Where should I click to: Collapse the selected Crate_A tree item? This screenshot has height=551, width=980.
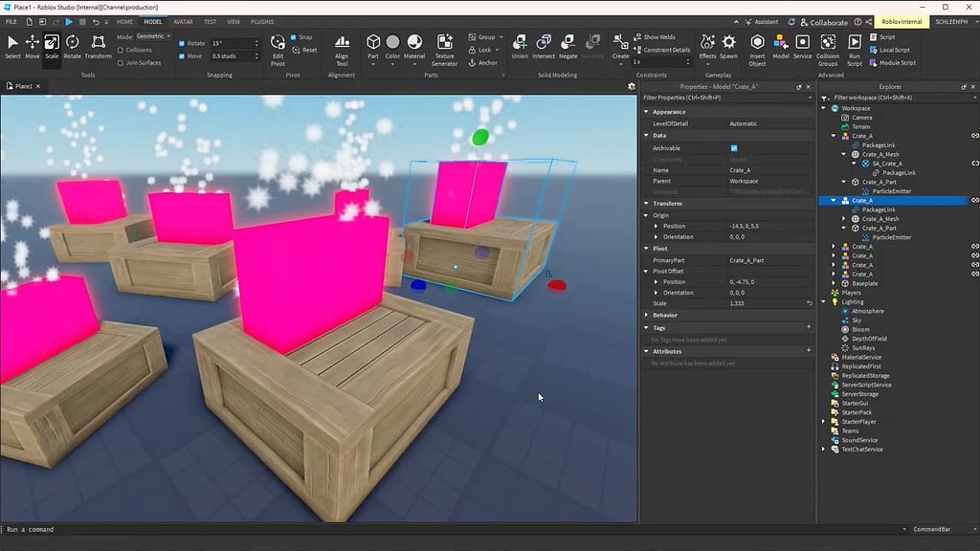pyautogui.click(x=832, y=200)
